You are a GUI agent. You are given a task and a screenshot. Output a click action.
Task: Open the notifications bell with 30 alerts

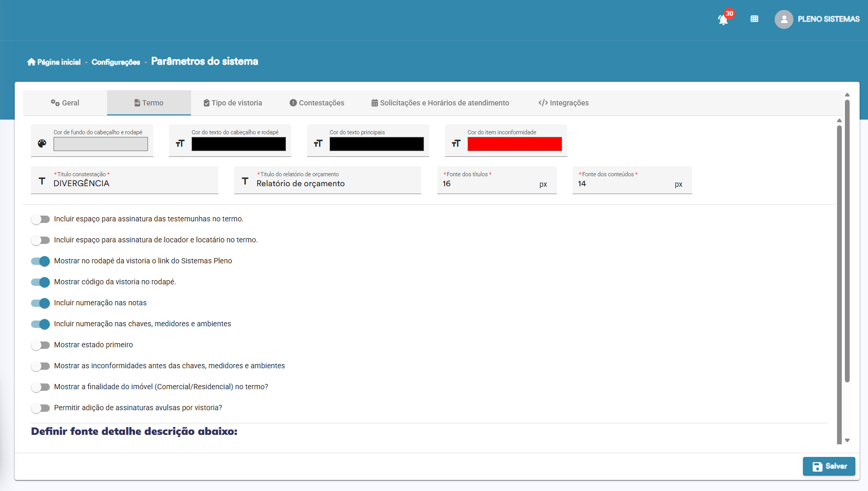(x=723, y=20)
